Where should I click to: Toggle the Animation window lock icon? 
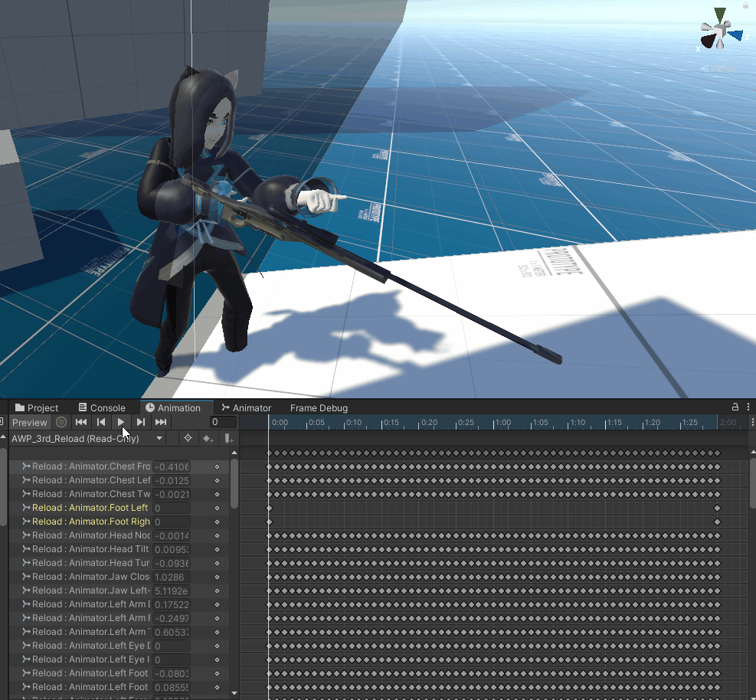pos(735,407)
